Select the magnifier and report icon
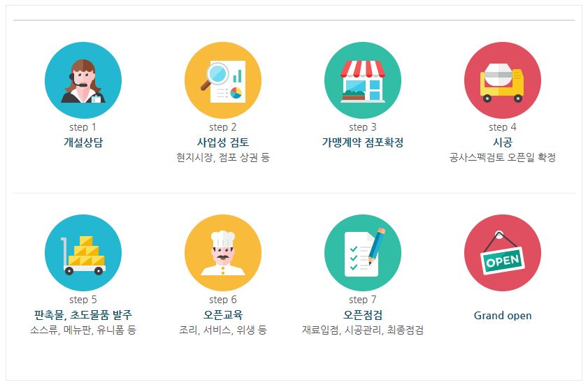Viewport: 588px width, 387px height. (x=223, y=80)
